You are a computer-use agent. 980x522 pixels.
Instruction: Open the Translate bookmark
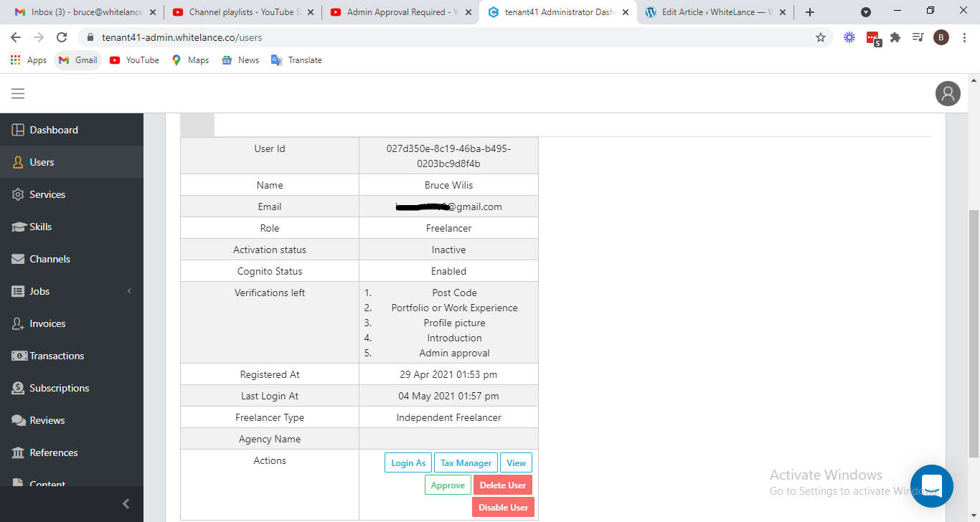click(296, 60)
